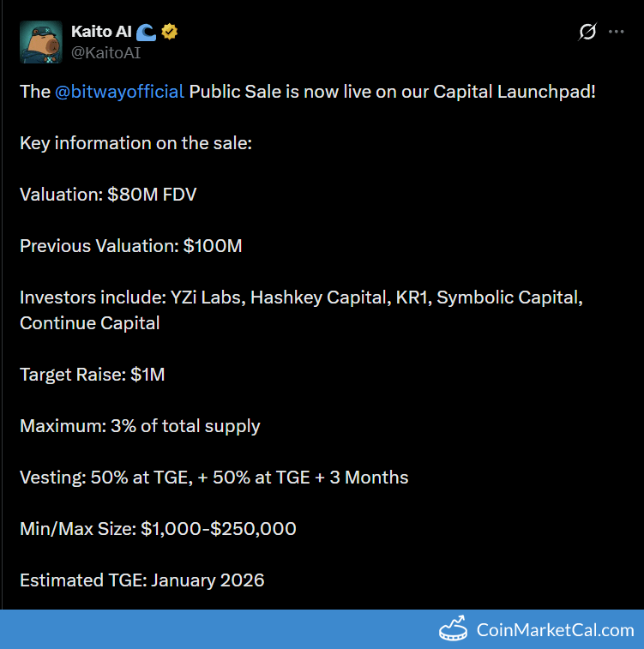644x649 pixels.
Task: Click the 'Min/Max Size: $1,000-$250,000' text
Action: 158,529
